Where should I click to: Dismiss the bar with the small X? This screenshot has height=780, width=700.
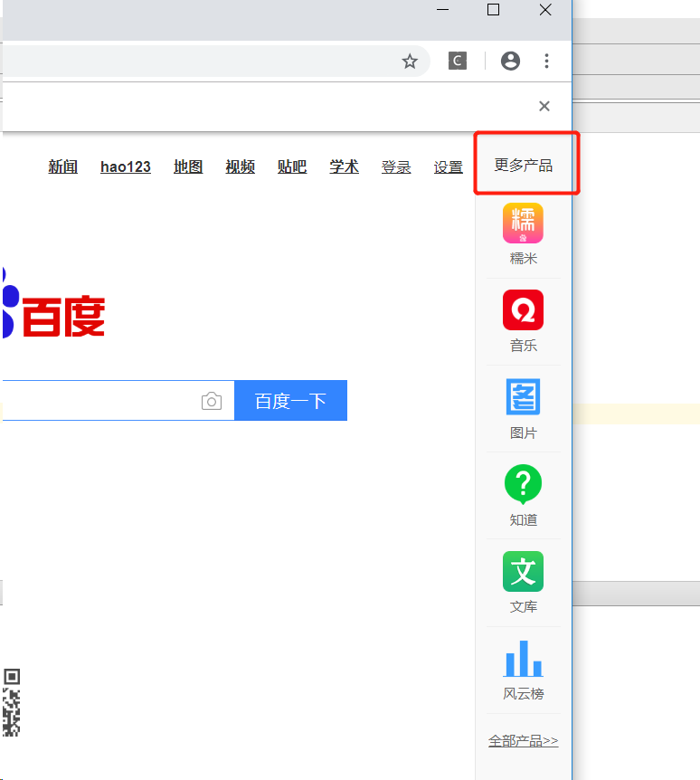[544, 106]
